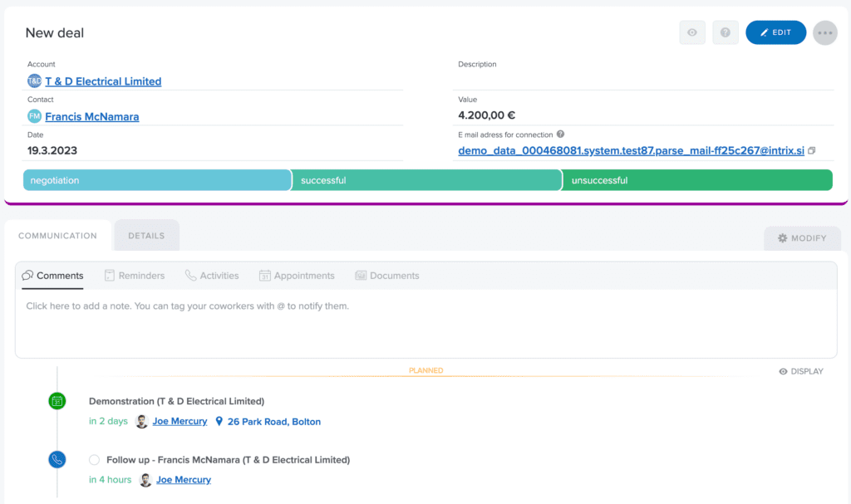The image size is (851, 504).
Task: Open the help question mark icon
Action: point(725,32)
